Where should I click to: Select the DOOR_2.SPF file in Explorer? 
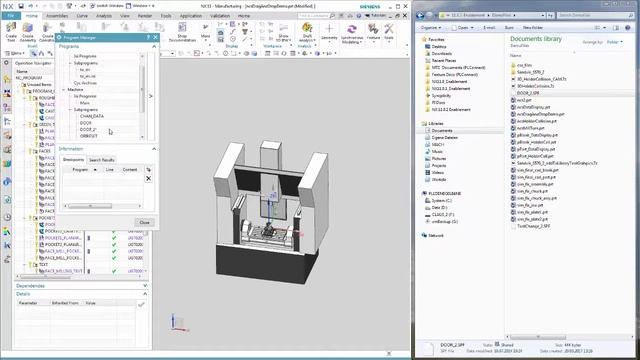click(528, 93)
